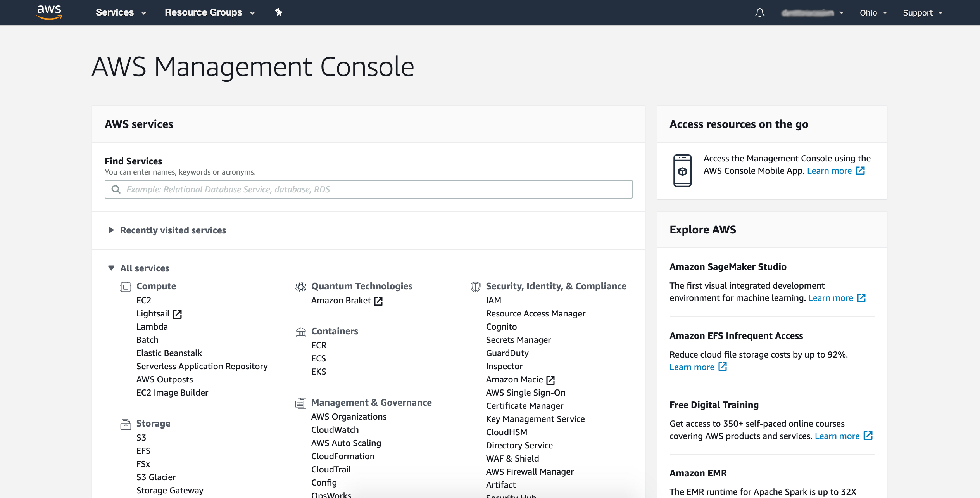Click the AWS logo in the navigation bar
The height and width of the screenshot is (498, 980).
(49, 12)
